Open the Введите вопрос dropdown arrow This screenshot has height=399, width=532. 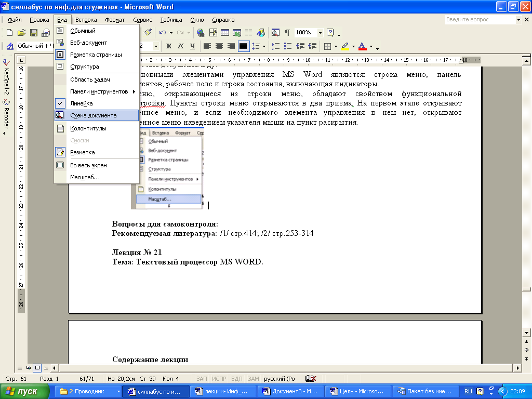click(518, 20)
